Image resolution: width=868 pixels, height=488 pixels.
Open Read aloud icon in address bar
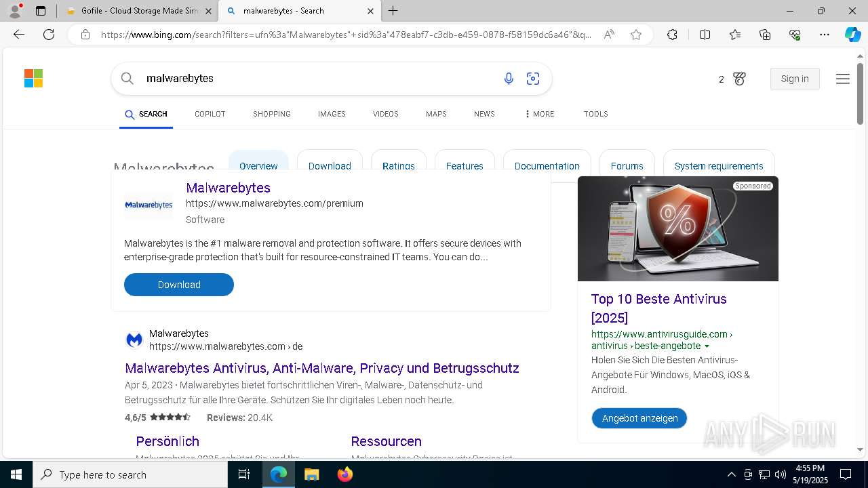tap(609, 35)
